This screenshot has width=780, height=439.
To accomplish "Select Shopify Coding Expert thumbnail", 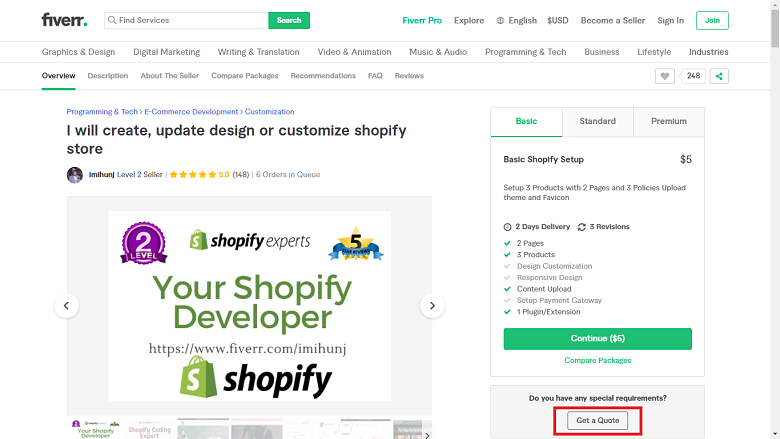I will coord(149,429).
